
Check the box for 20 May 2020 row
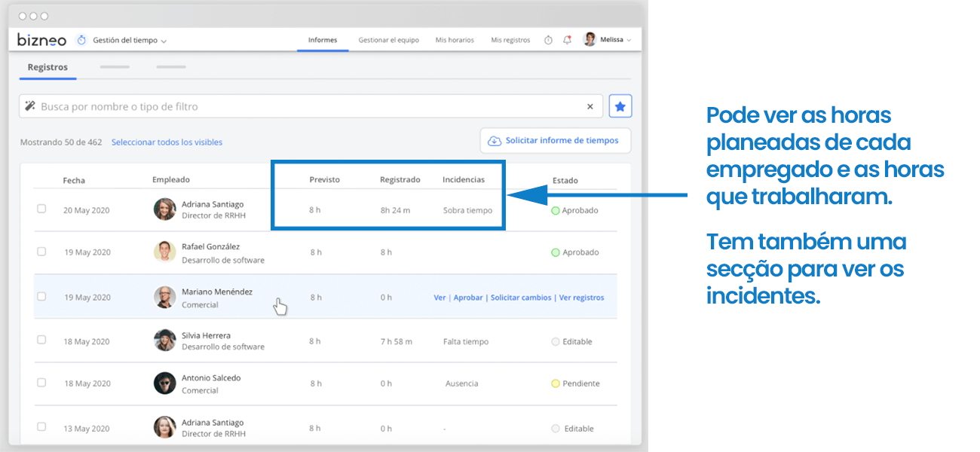(41, 209)
